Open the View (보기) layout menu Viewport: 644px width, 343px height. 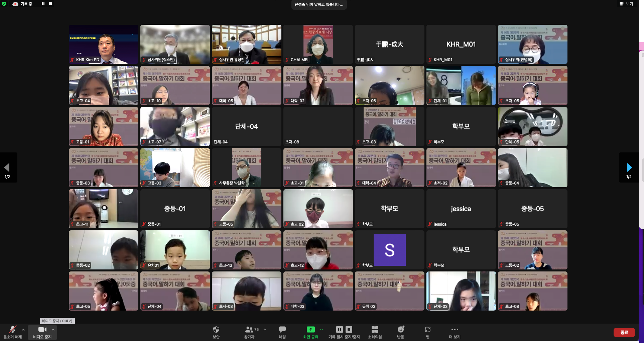tap(626, 4)
